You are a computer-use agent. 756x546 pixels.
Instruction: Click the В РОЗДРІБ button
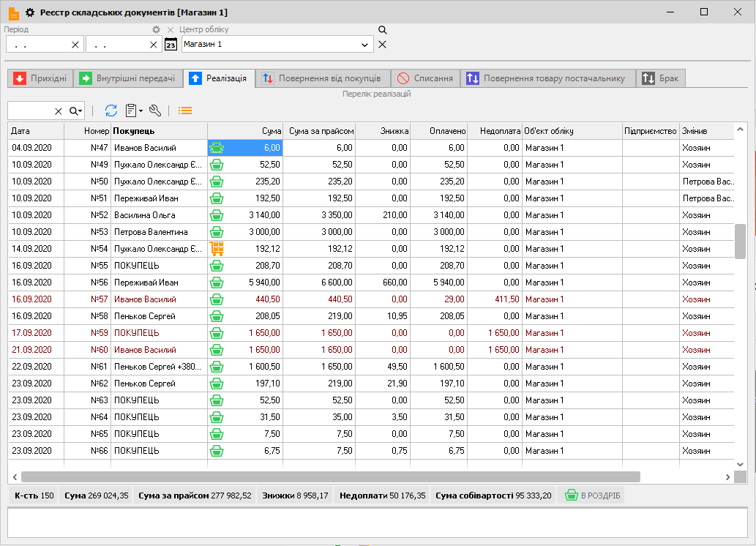[x=591, y=495]
